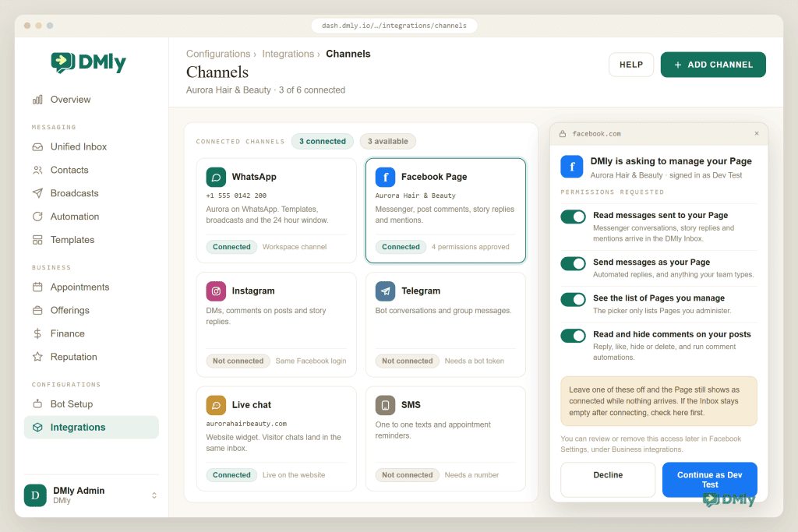Screen dimensions: 798x532
Task: Click the Finance dollar icon
Action: click(37, 333)
